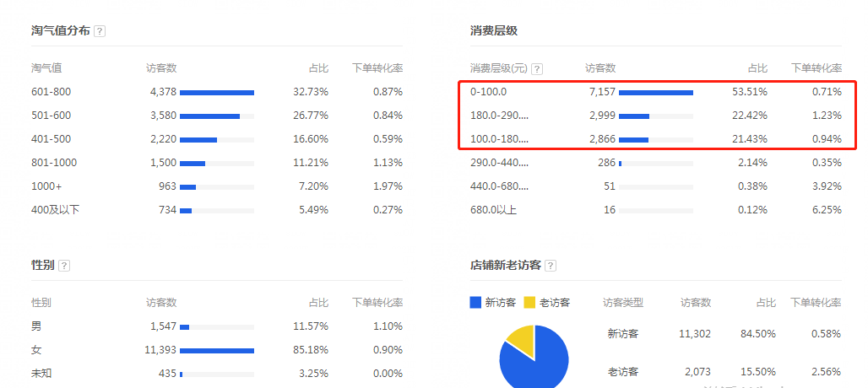Click the 男 gender row label
The width and height of the screenshot is (868, 388).
pos(36,326)
